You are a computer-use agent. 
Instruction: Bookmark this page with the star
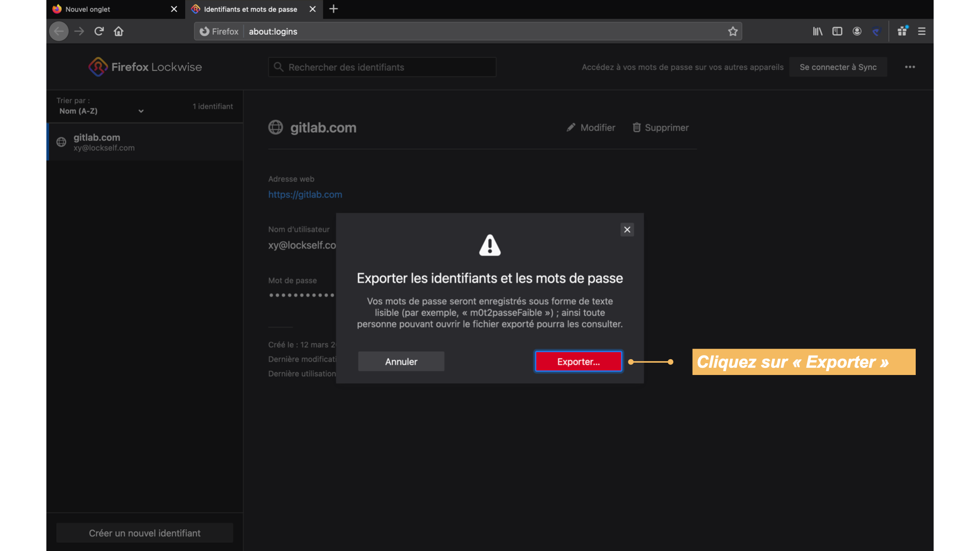point(733,31)
